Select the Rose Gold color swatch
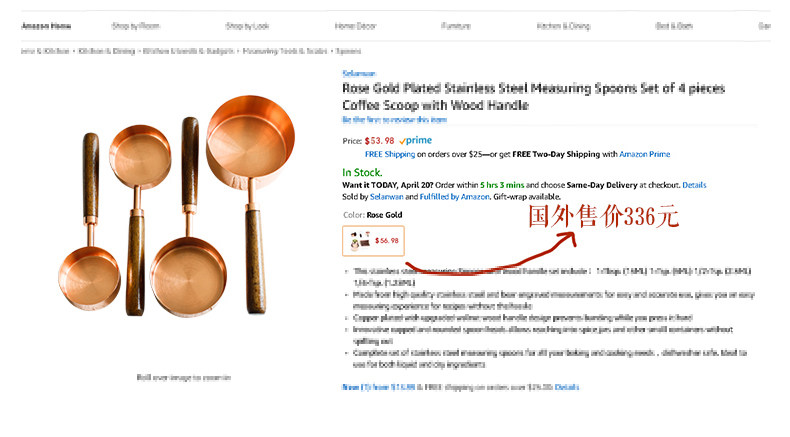This screenshot has height=437, width=790. pyautogui.click(x=371, y=240)
